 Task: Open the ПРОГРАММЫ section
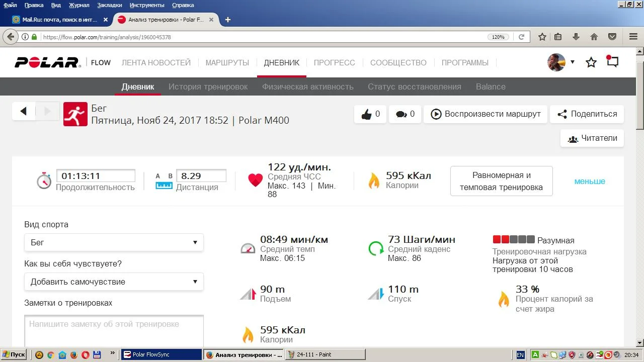coord(465,63)
